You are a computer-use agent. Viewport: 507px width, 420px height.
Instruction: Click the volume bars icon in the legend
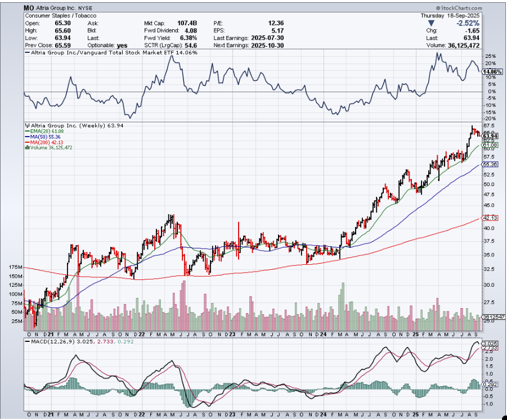[x=28, y=148]
